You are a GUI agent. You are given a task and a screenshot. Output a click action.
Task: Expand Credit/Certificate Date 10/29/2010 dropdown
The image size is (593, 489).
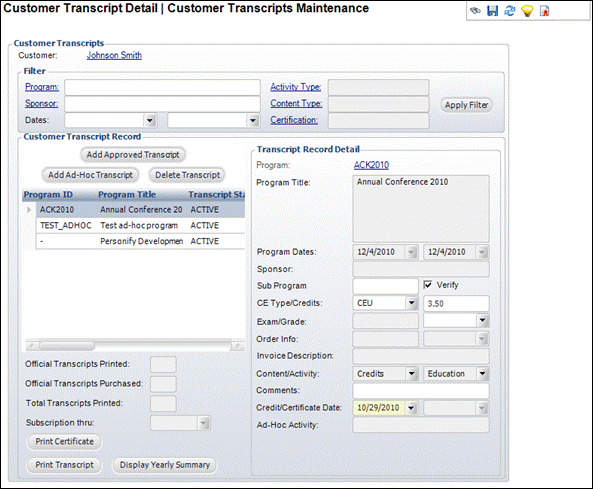pos(411,408)
